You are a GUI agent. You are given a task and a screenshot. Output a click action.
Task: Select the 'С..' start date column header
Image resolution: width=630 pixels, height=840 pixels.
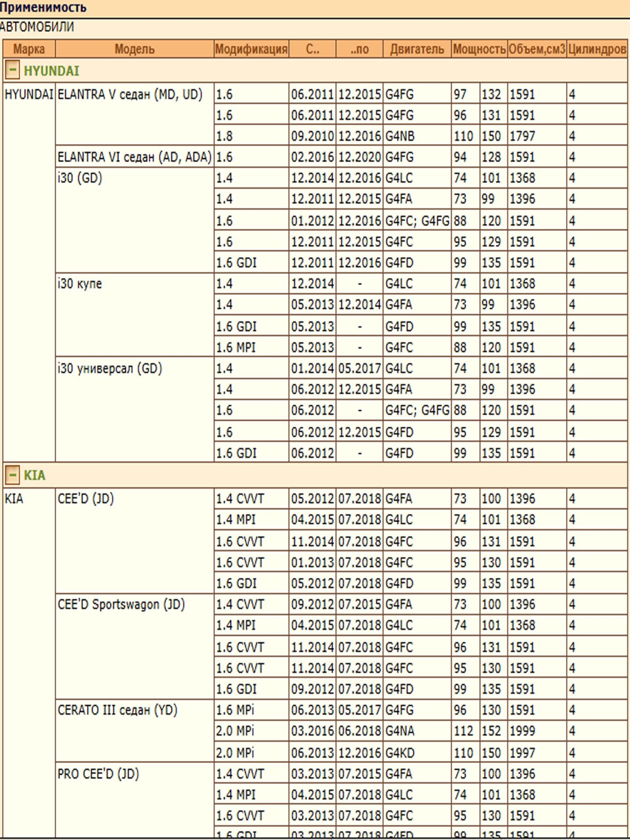click(x=312, y=49)
